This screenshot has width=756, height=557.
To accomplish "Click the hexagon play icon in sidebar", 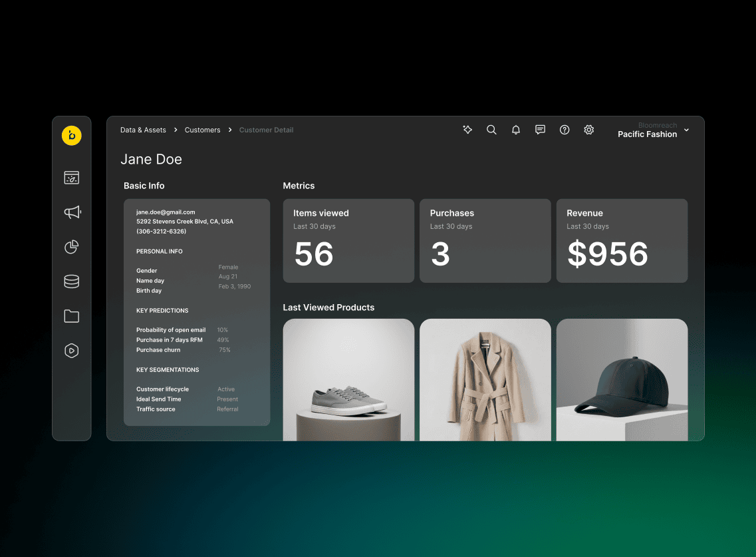I will [x=72, y=351].
